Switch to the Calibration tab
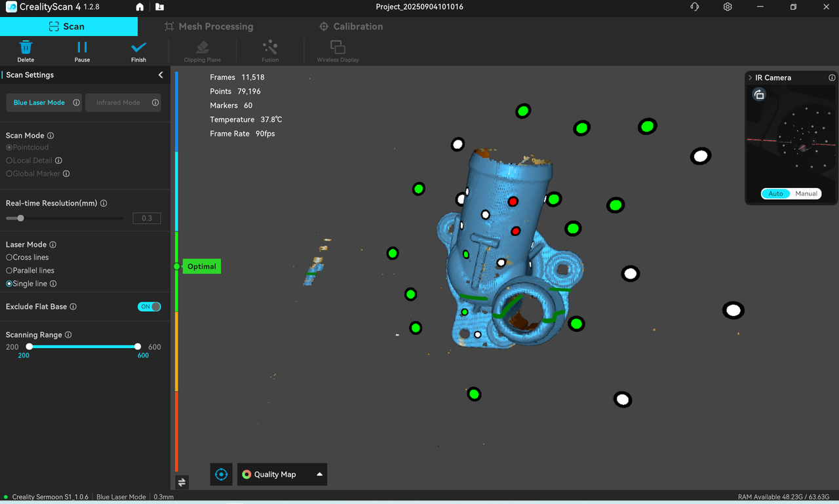839x504 pixels. click(x=351, y=27)
